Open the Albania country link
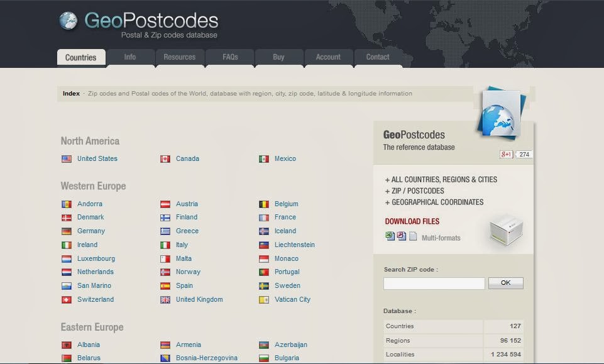The height and width of the screenshot is (364, 604). tap(89, 345)
